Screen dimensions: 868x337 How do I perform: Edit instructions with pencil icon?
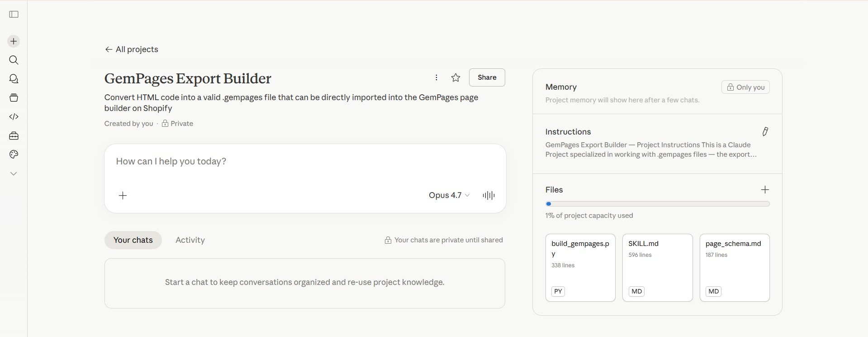point(765,132)
